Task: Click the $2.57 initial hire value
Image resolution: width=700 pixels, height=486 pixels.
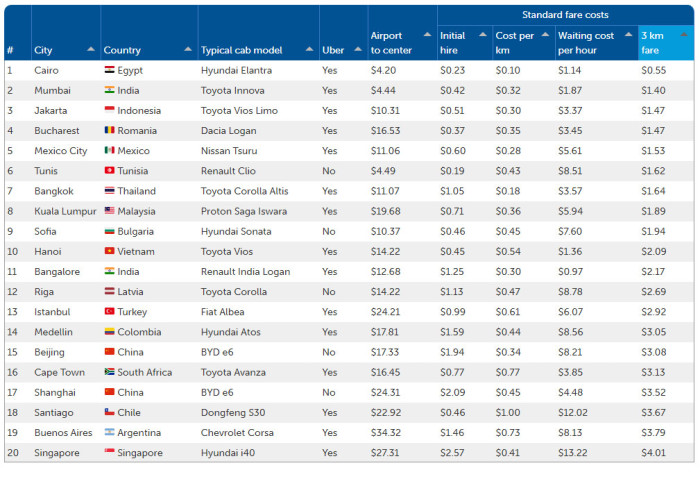Action: 452,453
